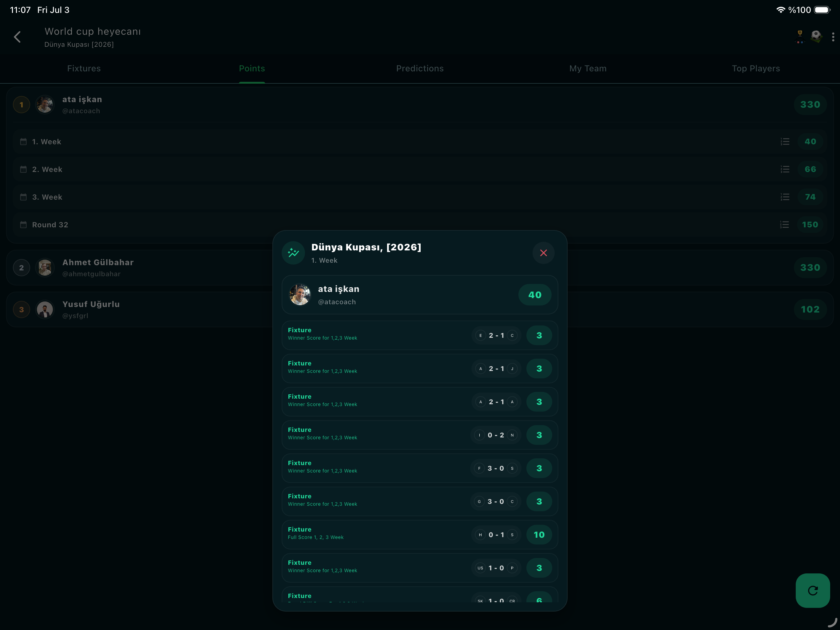This screenshot has width=840, height=630.
Task: Select the Points tab
Action: point(252,68)
